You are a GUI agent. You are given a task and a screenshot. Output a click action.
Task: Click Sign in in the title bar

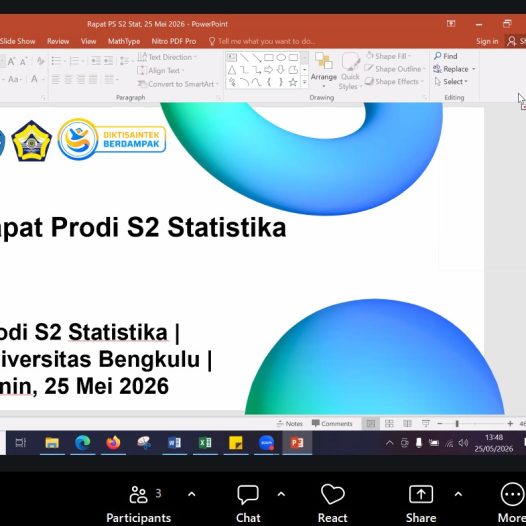[487, 41]
